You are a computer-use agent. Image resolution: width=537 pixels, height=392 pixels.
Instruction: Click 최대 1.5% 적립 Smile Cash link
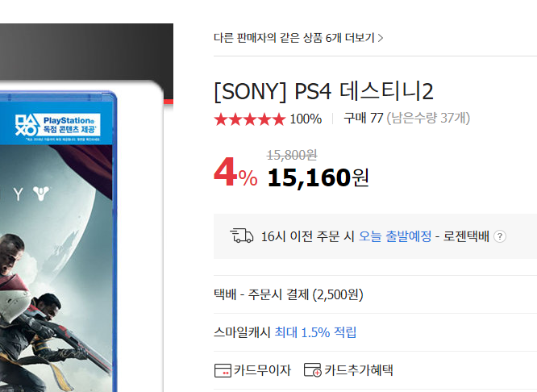315,332
